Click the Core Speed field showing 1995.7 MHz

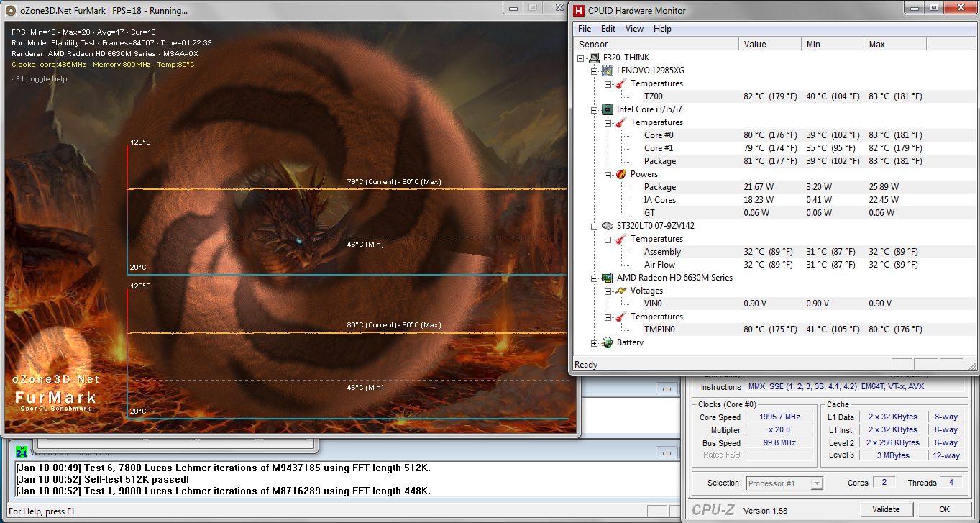pos(779,417)
